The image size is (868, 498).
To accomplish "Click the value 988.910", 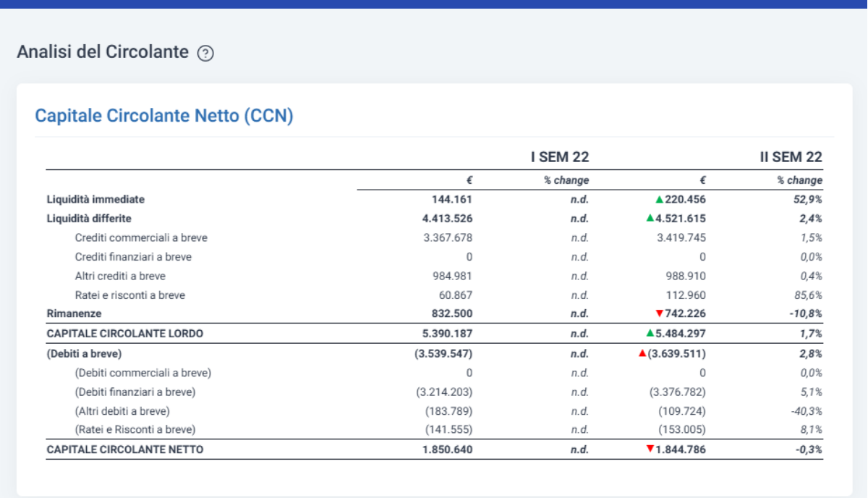I will pos(686,276).
